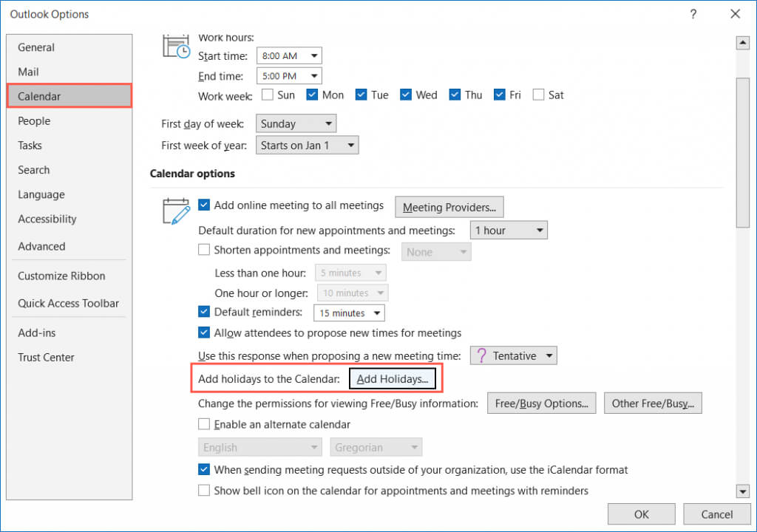
Task: Click the scroll down arrow
Action: (742, 491)
